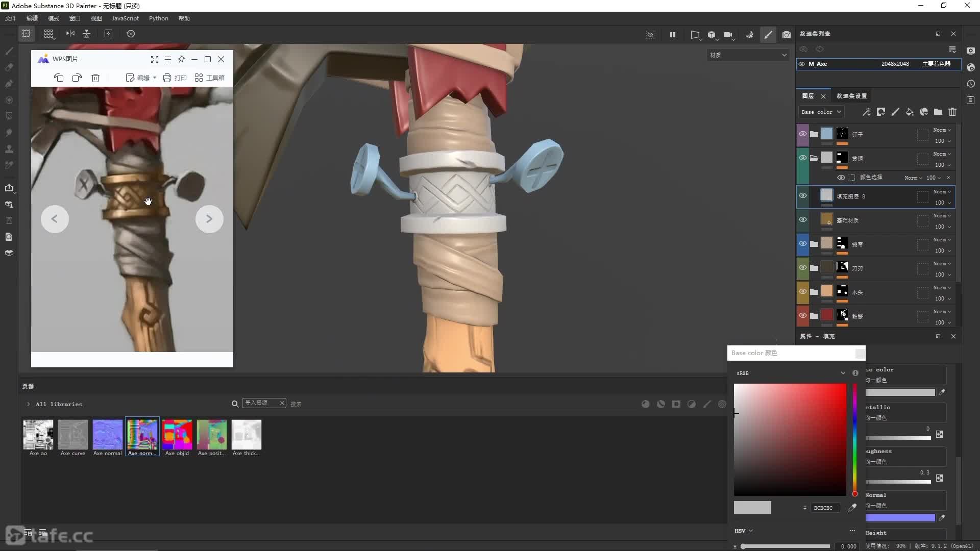980x551 pixels.
Task: Rotate the WPS image counter-clockwise
Action: coord(59,78)
